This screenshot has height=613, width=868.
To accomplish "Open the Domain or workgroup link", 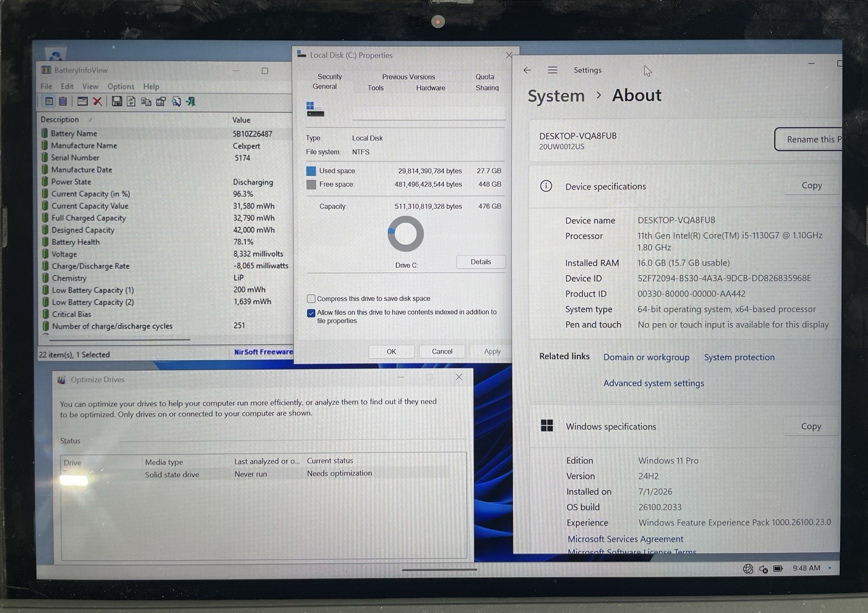I will click(646, 357).
